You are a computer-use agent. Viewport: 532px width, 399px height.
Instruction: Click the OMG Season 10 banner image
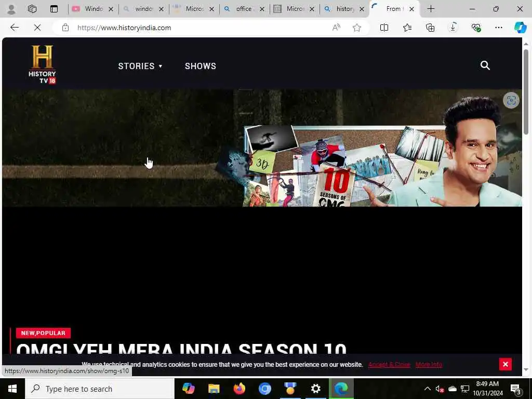point(262,148)
